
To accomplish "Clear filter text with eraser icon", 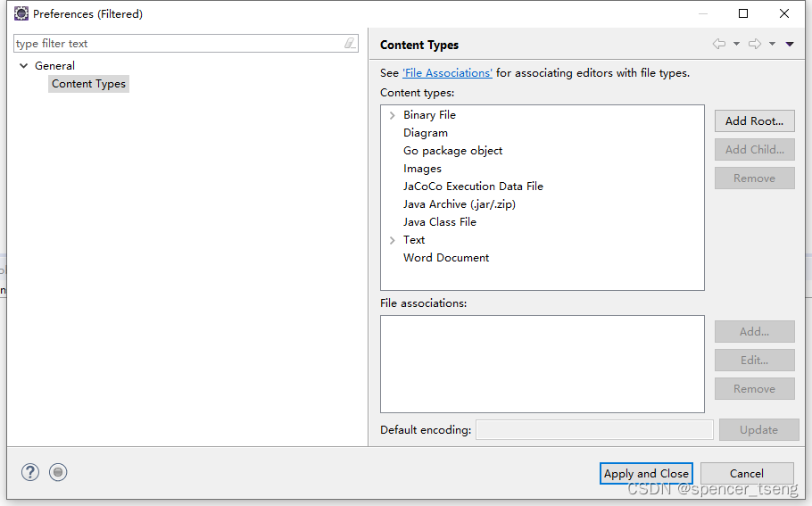I will (x=350, y=43).
